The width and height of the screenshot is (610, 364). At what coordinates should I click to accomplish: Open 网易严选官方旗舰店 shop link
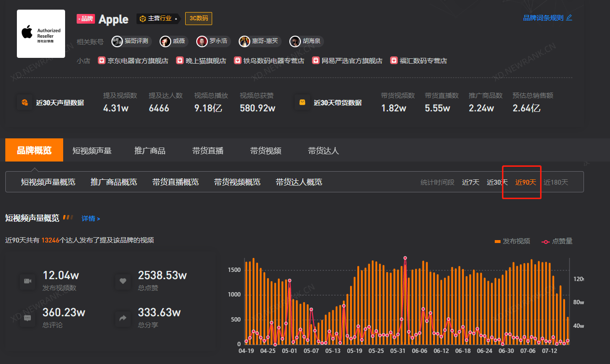[352, 61]
